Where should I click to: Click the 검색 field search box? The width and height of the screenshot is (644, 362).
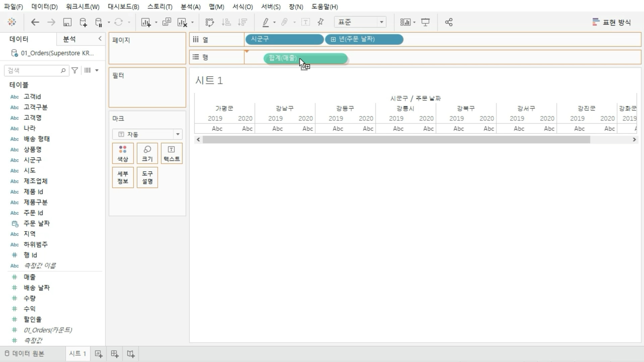pos(34,70)
